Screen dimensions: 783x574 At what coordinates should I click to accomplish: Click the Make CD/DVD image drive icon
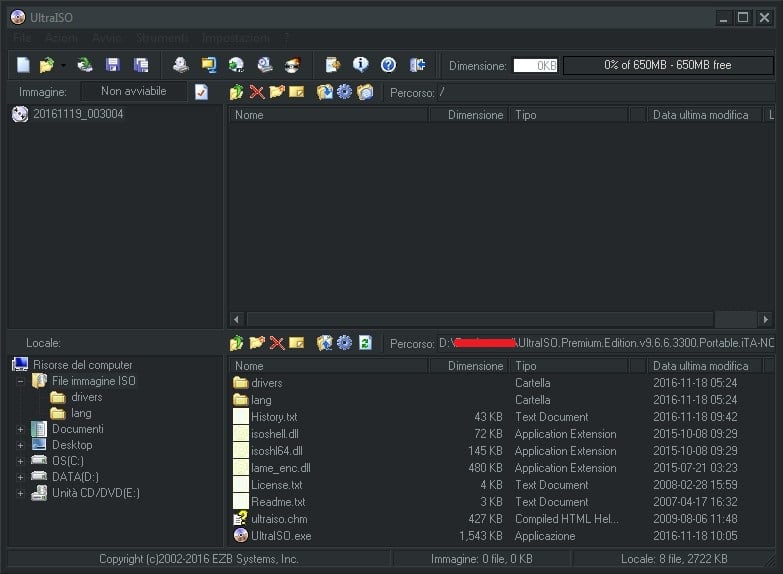click(x=181, y=65)
